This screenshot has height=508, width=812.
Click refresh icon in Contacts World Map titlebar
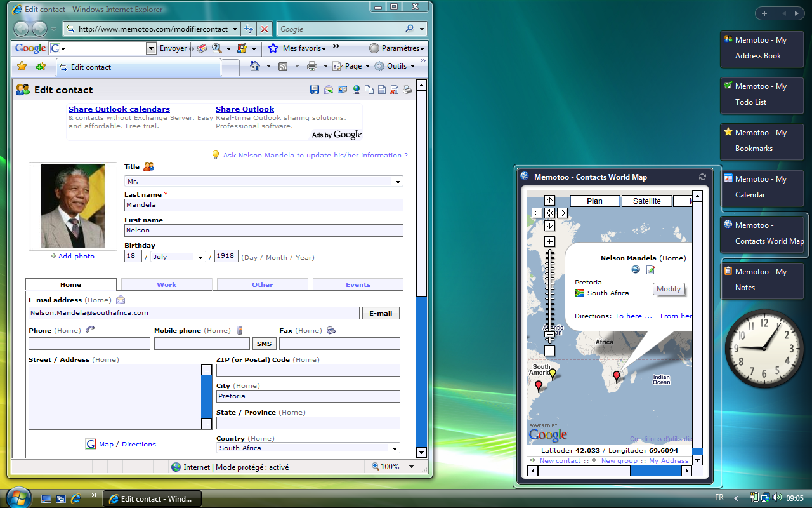702,177
